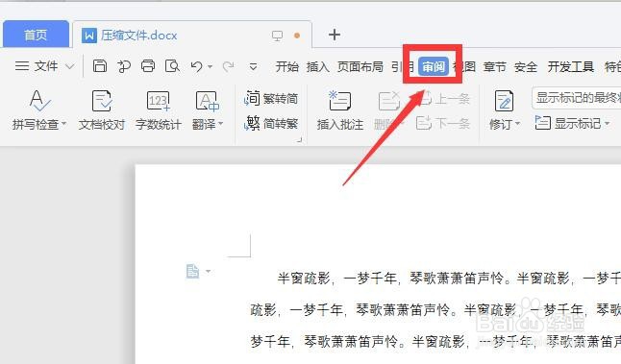Click the 插入批注 insert comment icon
621x364 pixels.
[339, 101]
